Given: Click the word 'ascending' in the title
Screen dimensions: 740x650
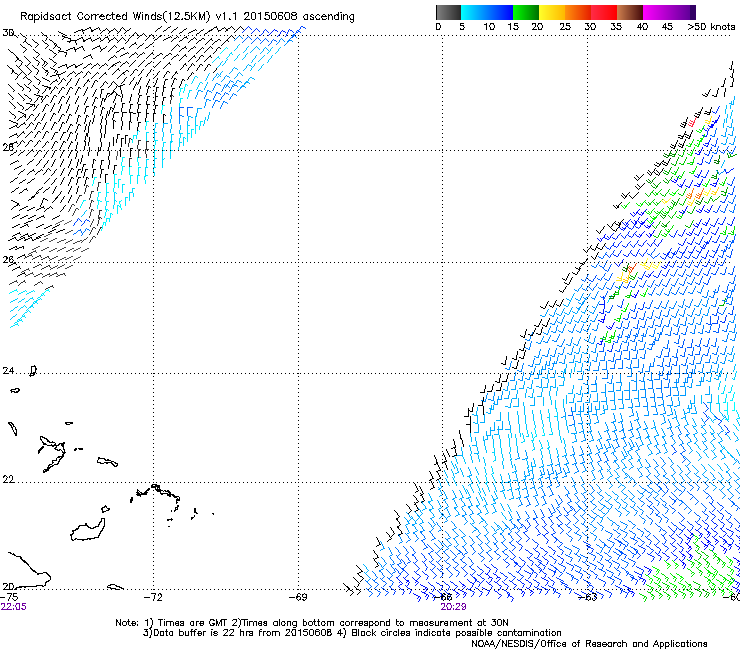Looking at the screenshot, I should pos(328,17).
